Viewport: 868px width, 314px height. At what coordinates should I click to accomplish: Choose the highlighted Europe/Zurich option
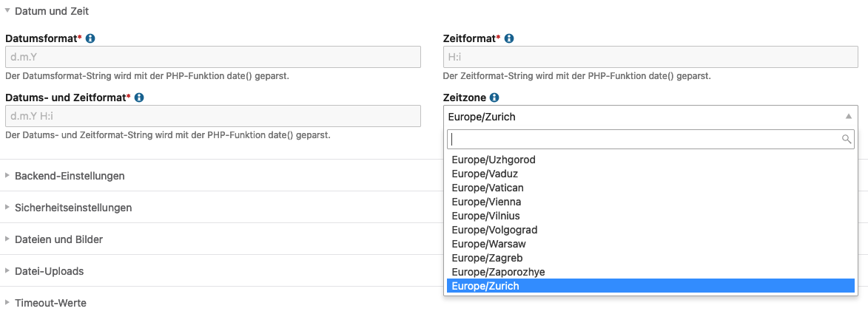pyautogui.click(x=485, y=286)
